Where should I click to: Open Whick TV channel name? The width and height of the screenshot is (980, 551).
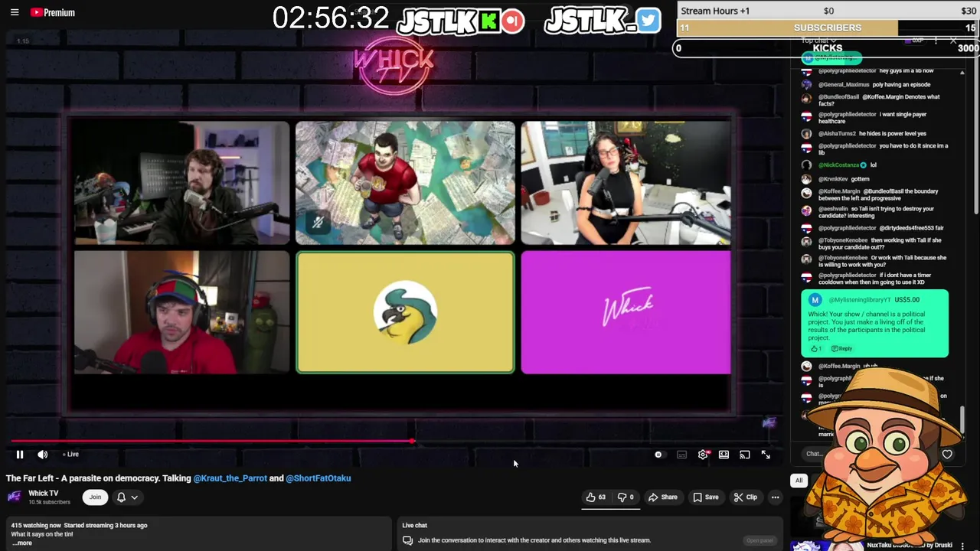pos(44,494)
